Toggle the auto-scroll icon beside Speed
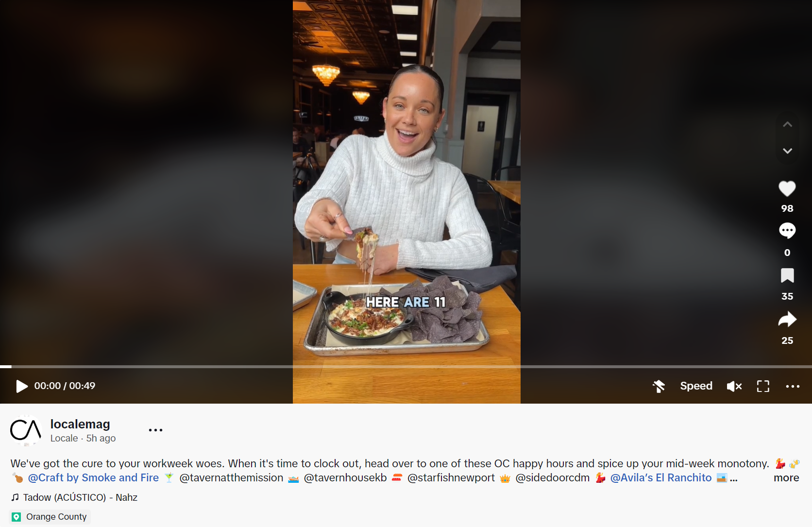The width and height of the screenshot is (812, 527). [x=659, y=386]
